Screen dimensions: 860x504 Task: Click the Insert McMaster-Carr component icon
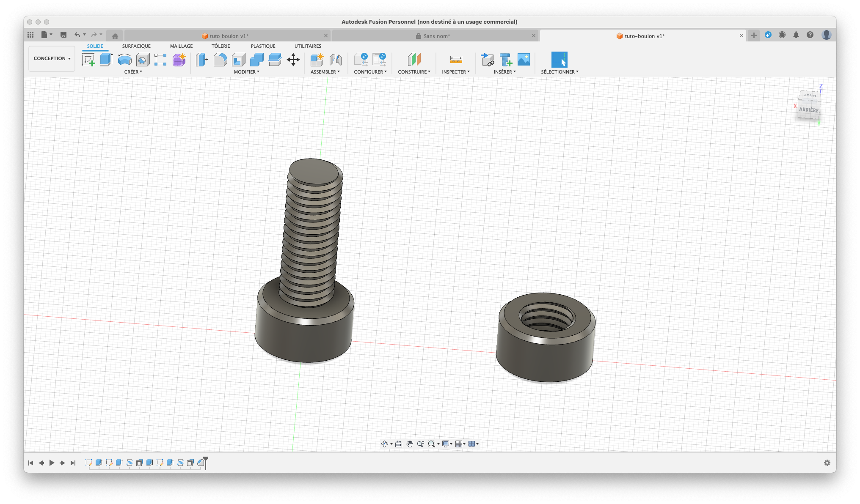505,60
